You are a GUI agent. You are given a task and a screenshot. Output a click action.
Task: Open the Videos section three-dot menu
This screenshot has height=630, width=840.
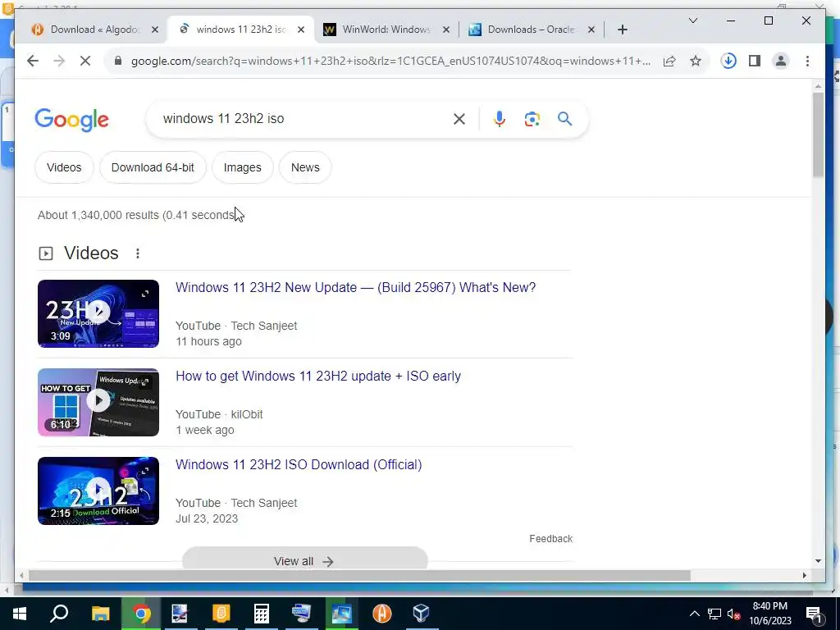[x=138, y=253]
